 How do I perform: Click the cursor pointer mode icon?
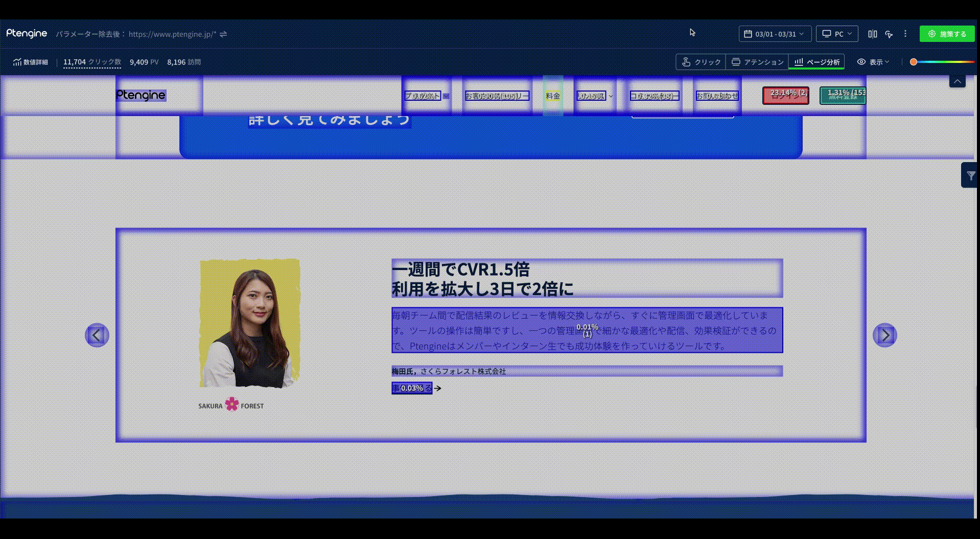click(889, 34)
